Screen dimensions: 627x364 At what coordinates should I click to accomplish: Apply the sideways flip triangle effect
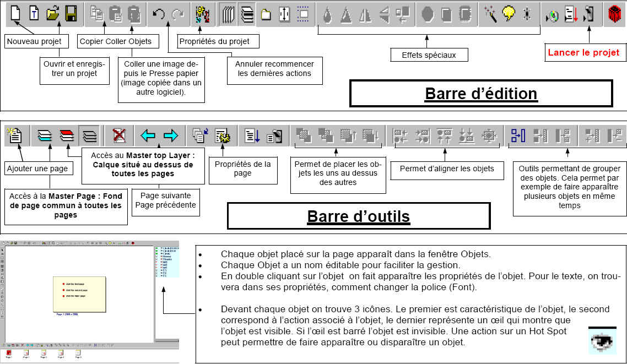[x=384, y=15]
